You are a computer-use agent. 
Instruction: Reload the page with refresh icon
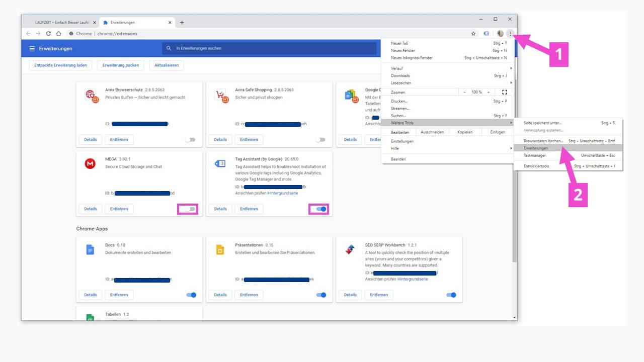[48, 34]
